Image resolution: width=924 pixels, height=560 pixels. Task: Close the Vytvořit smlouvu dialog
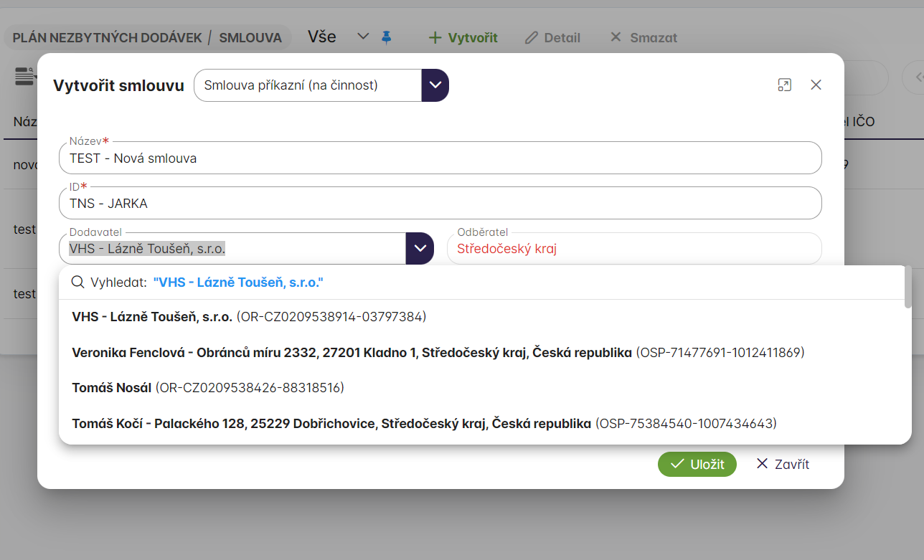click(816, 85)
